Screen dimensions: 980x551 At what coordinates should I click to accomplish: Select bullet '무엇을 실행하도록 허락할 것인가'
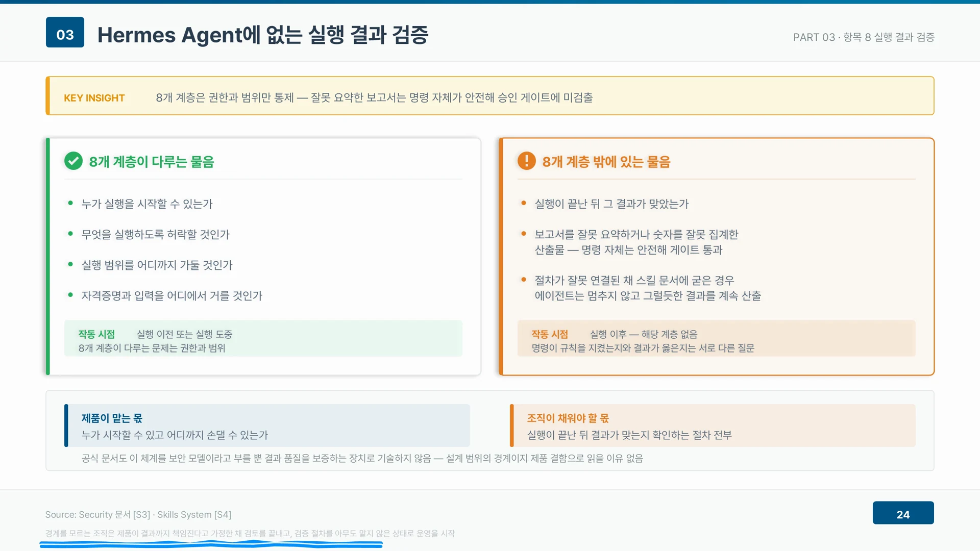pyautogui.click(x=155, y=234)
